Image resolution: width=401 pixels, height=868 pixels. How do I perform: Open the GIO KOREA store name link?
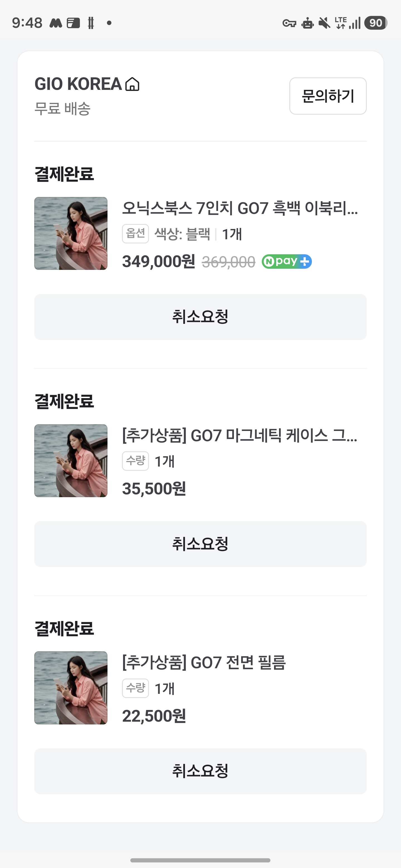tap(78, 84)
